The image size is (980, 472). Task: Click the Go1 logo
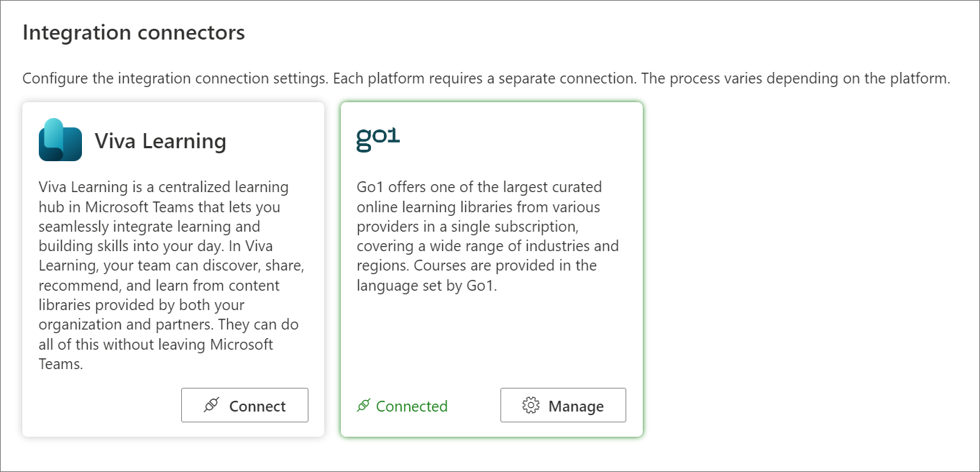tap(378, 140)
